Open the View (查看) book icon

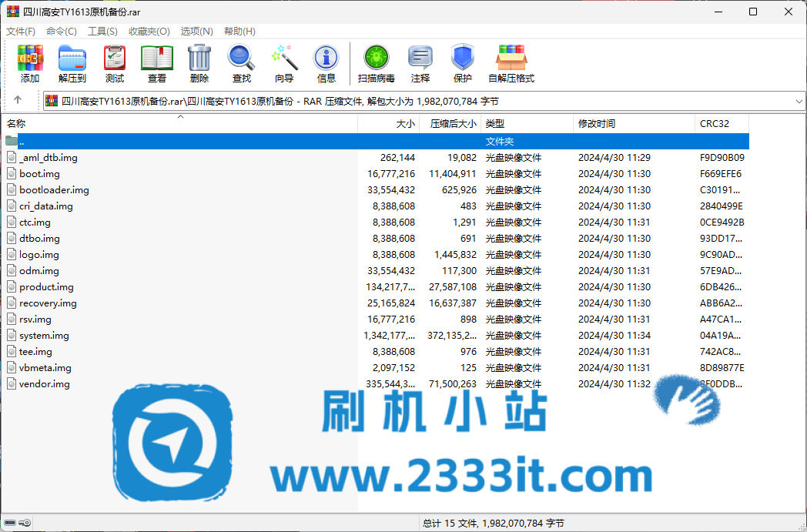click(157, 63)
